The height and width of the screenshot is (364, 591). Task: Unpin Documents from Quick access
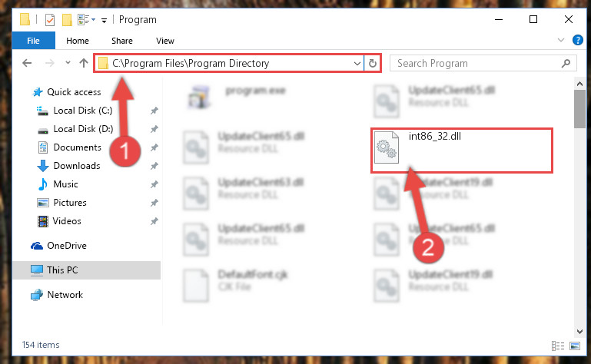pos(154,147)
